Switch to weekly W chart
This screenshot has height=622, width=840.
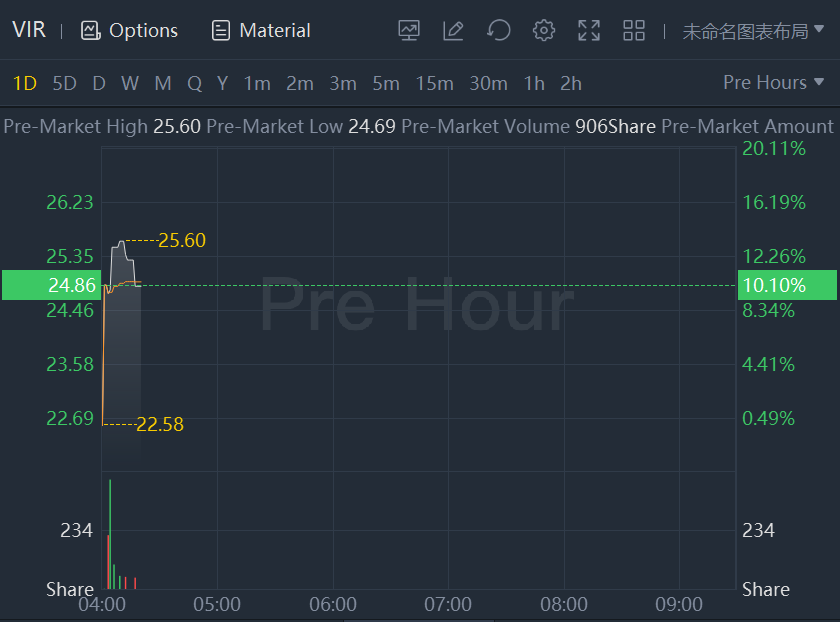click(x=130, y=83)
